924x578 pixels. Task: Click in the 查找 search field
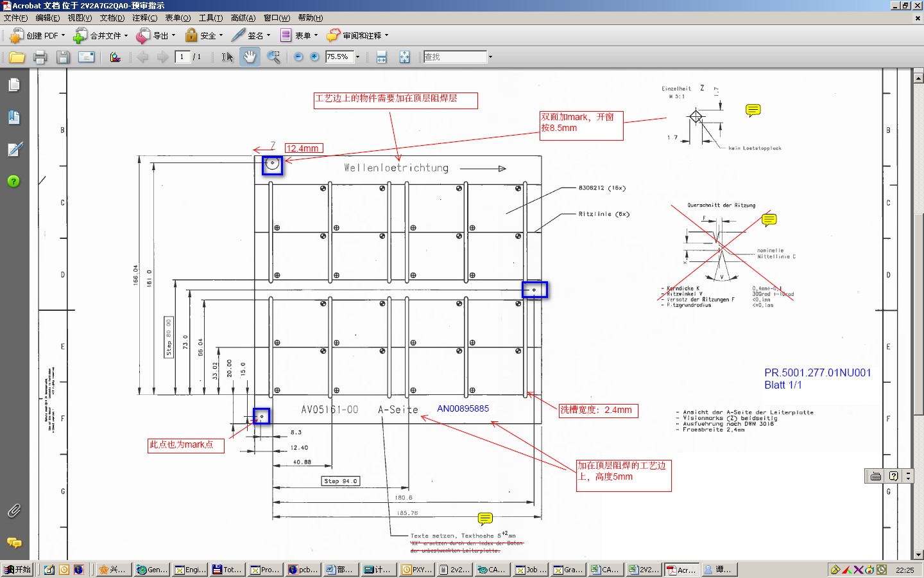tap(455, 57)
